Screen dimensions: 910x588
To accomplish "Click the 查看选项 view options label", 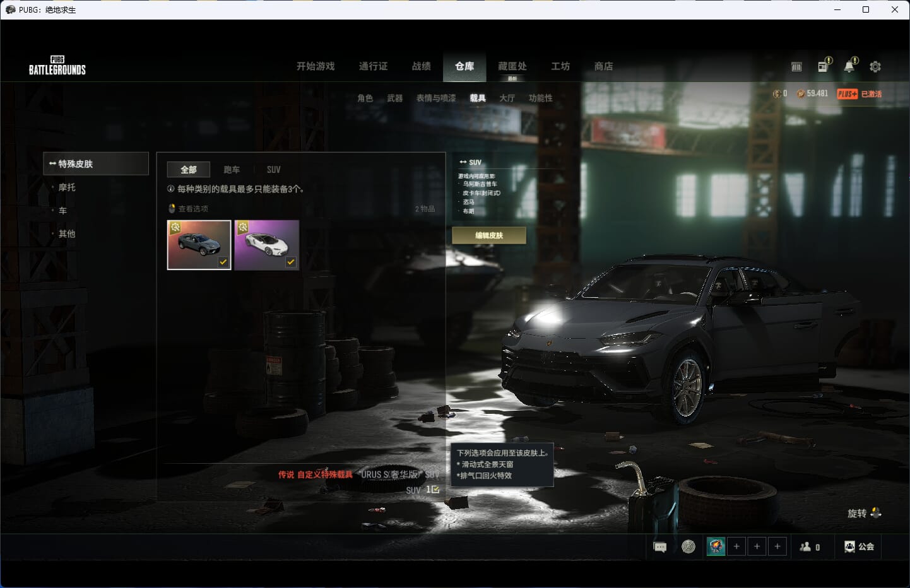I will [x=193, y=209].
